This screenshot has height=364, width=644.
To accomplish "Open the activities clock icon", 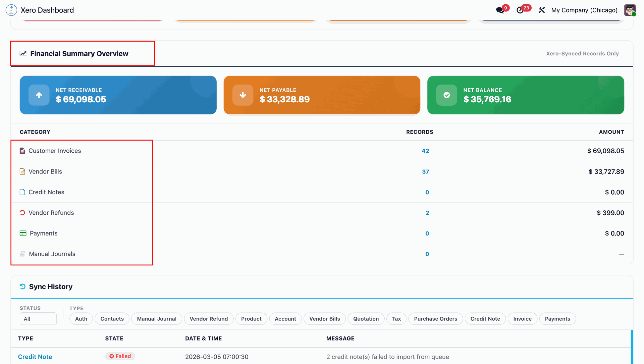I will click(520, 10).
